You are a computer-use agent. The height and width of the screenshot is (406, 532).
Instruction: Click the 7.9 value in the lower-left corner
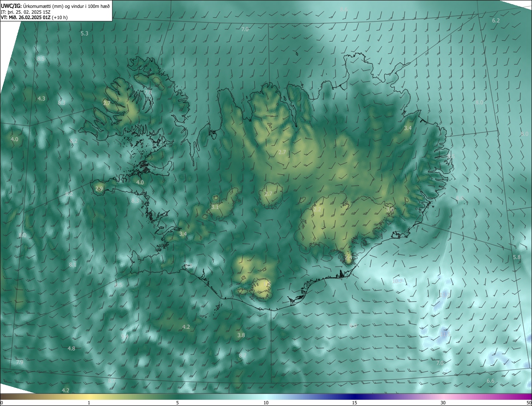click(x=20, y=362)
